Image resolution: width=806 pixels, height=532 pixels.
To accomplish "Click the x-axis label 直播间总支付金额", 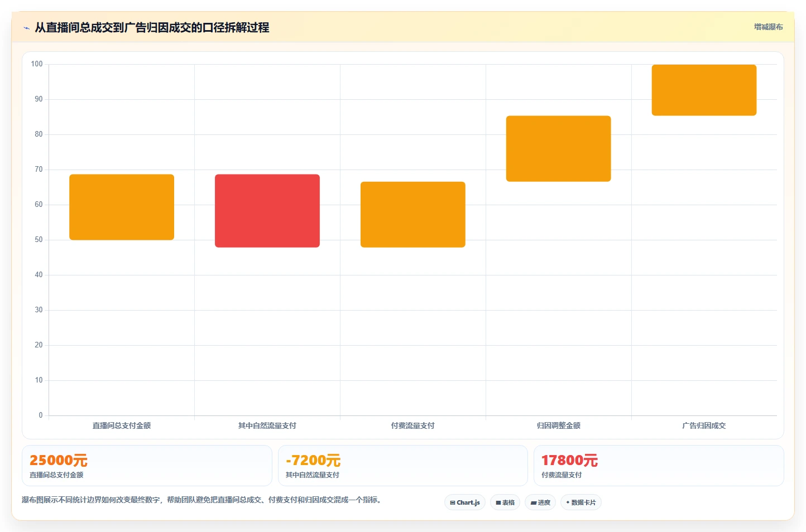I will click(122, 425).
